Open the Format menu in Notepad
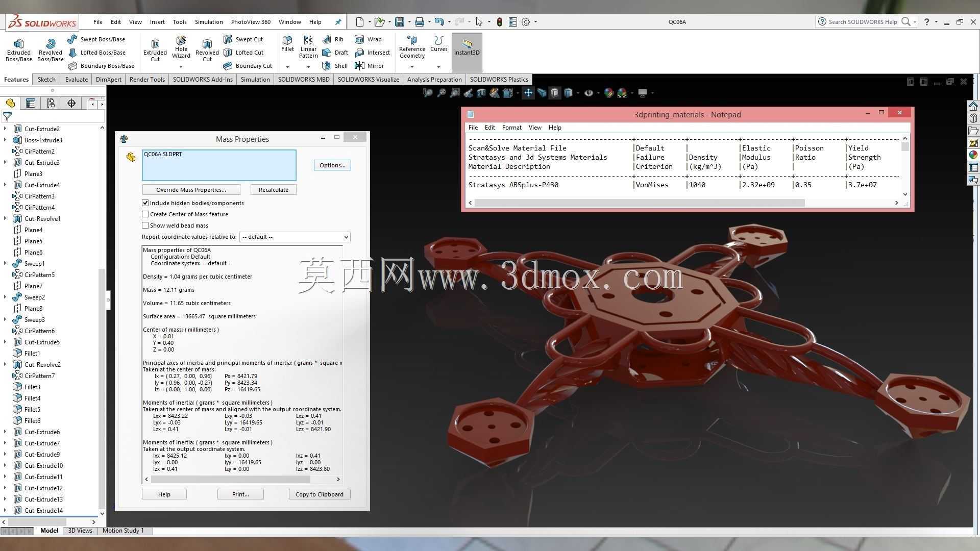The width and height of the screenshot is (980, 551). (x=511, y=128)
